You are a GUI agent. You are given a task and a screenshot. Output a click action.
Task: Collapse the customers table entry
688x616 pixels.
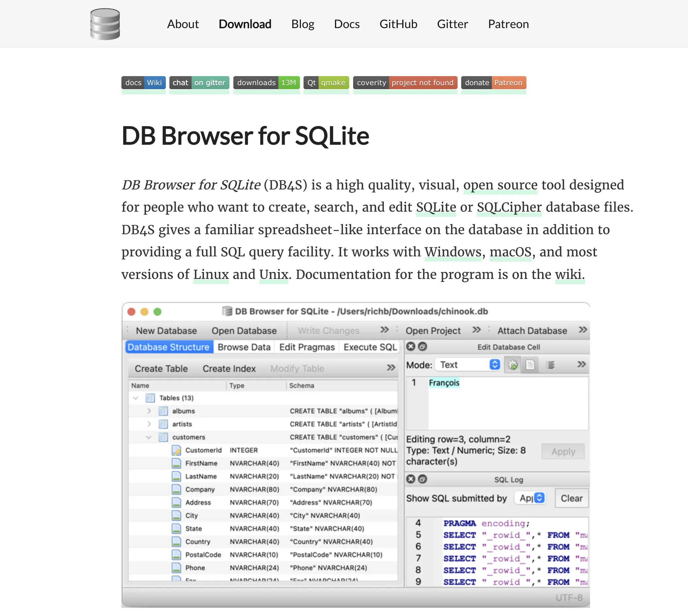(x=149, y=437)
